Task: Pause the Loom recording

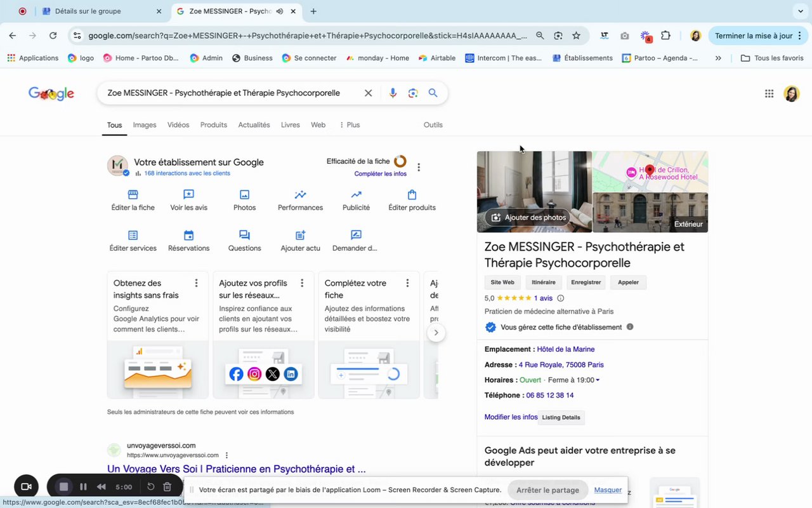Action: (x=83, y=487)
